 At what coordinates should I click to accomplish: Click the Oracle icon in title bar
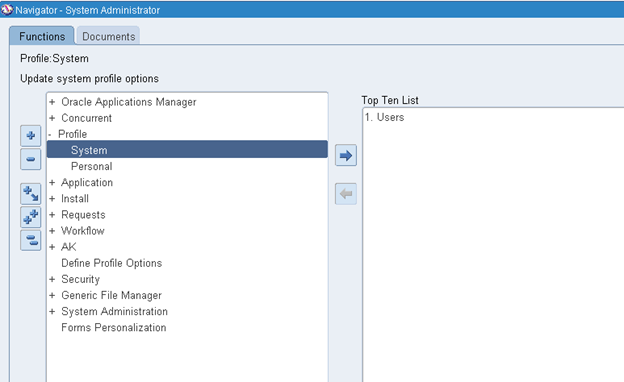(x=7, y=10)
